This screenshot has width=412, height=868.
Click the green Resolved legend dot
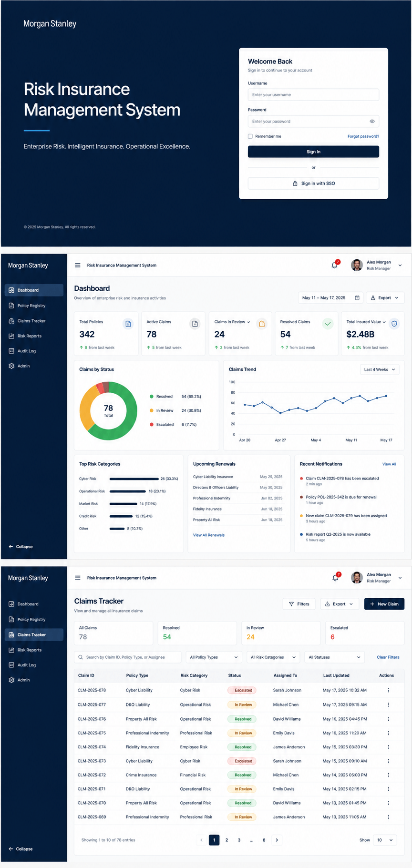click(x=152, y=397)
